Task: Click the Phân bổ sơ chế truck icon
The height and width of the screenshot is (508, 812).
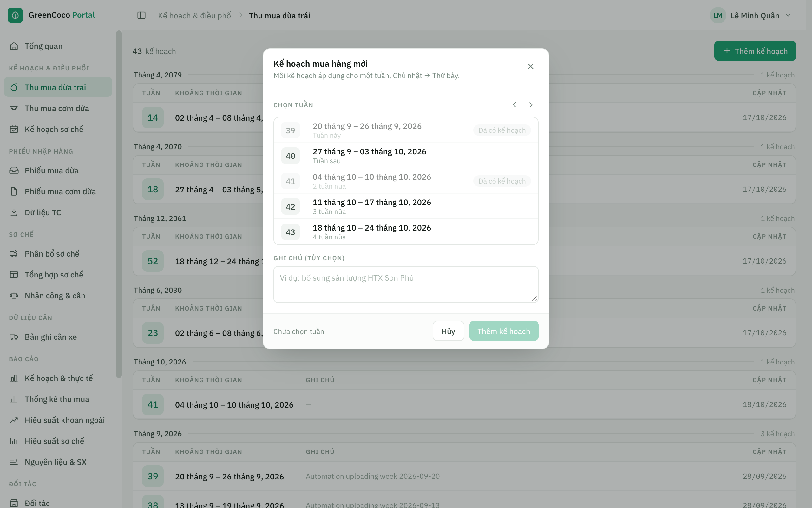Action: 14,254
